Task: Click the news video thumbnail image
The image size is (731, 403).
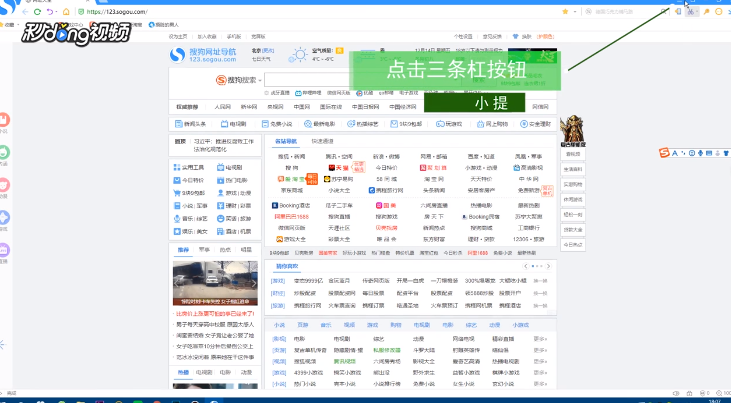Action: coord(215,283)
